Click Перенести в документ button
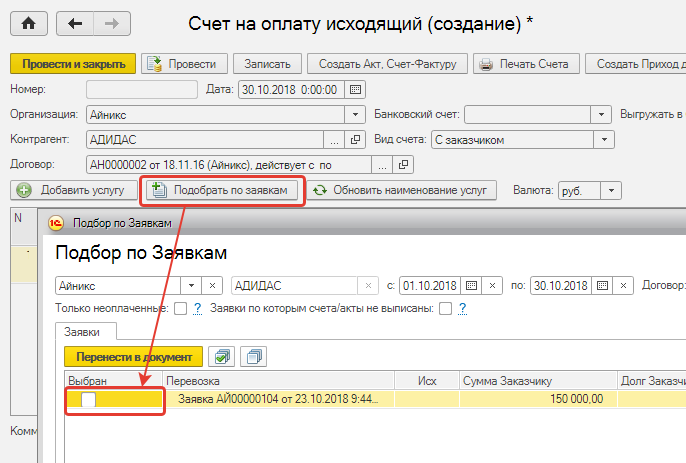 click(x=133, y=357)
